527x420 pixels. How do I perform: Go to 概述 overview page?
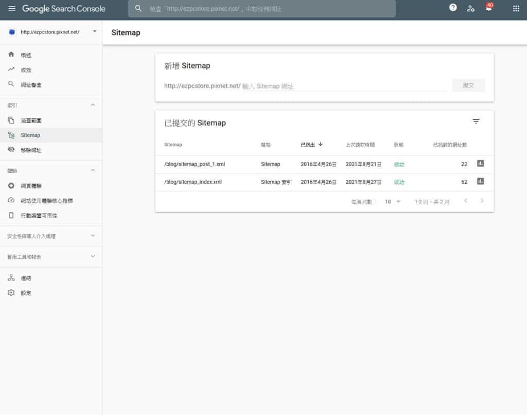click(26, 55)
